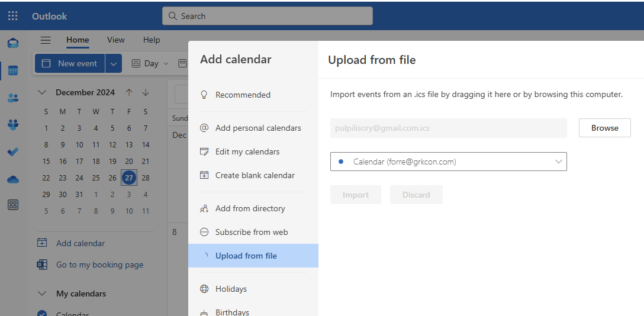Collapse the My calendars section

click(42, 294)
